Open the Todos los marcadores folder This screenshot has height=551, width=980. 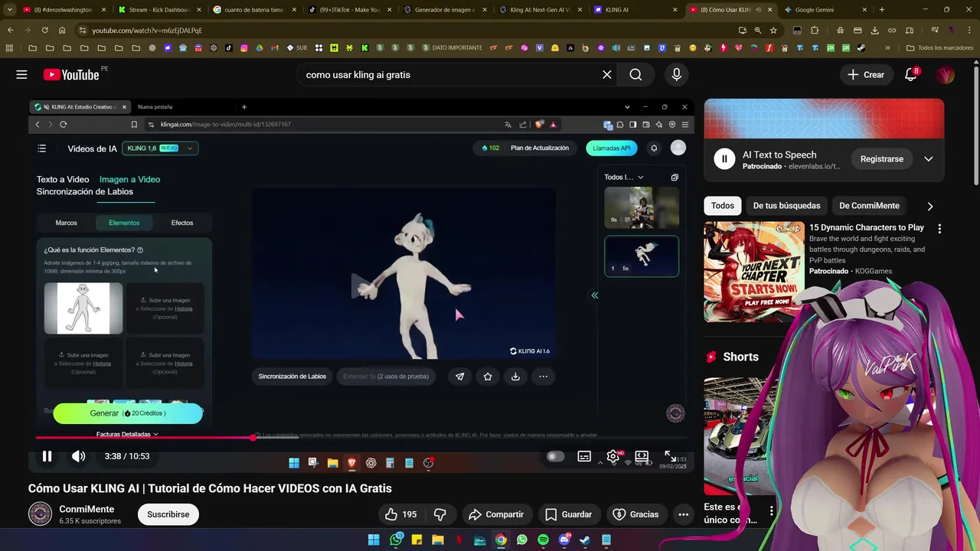pyautogui.click(x=939, y=47)
